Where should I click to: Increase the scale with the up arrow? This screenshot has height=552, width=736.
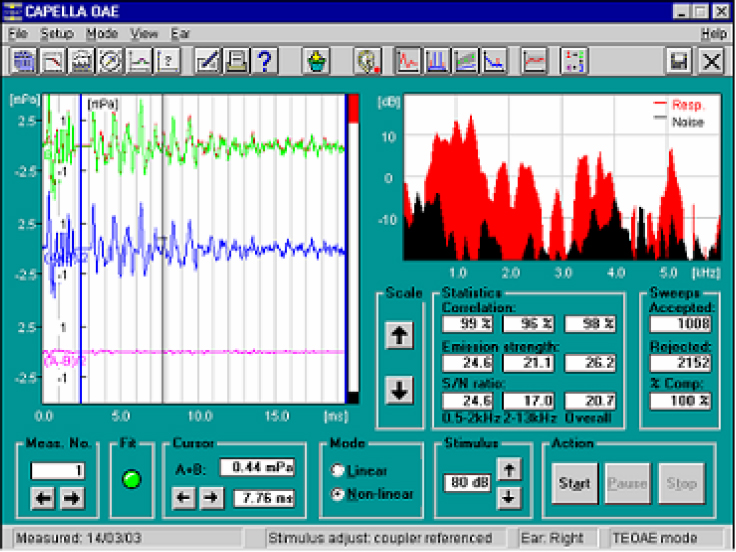pos(399,336)
